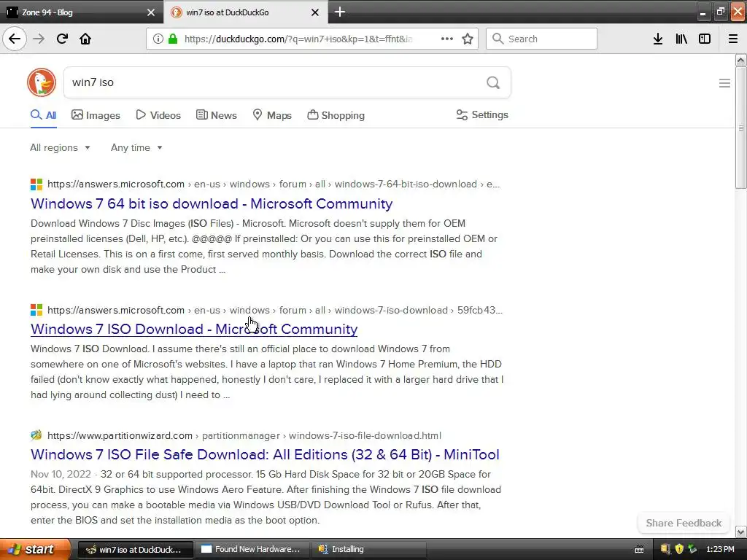Open a new browser tab with plus
747x560 pixels.
coord(340,12)
